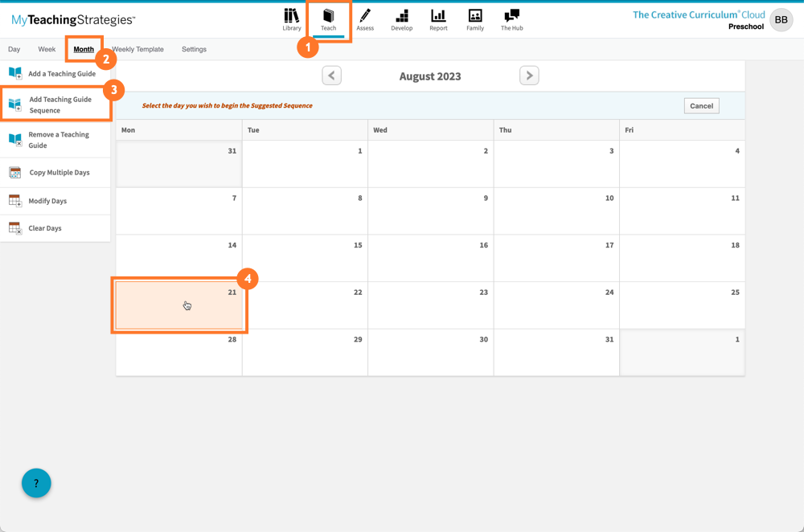Open the BB profile avatar
This screenshot has height=532, width=804.
point(781,19)
